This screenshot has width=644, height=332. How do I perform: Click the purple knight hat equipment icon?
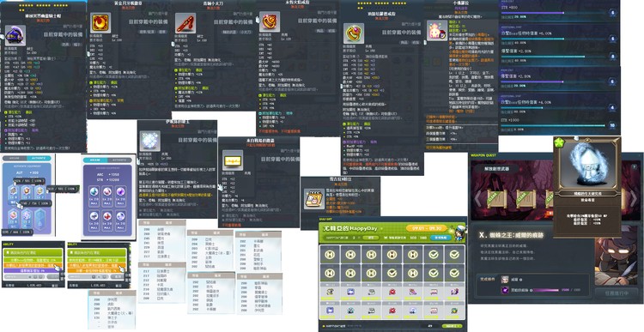(x=15, y=35)
